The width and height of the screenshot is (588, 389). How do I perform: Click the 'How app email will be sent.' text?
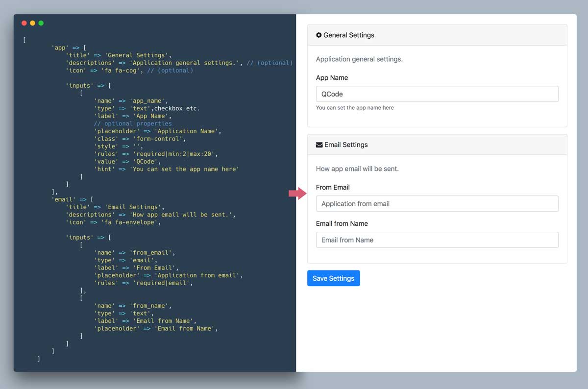(357, 168)
